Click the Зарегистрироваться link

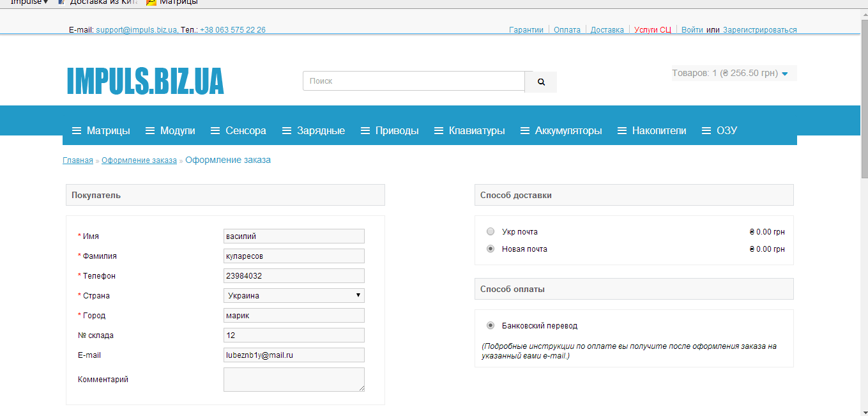[x=760, y=30]
